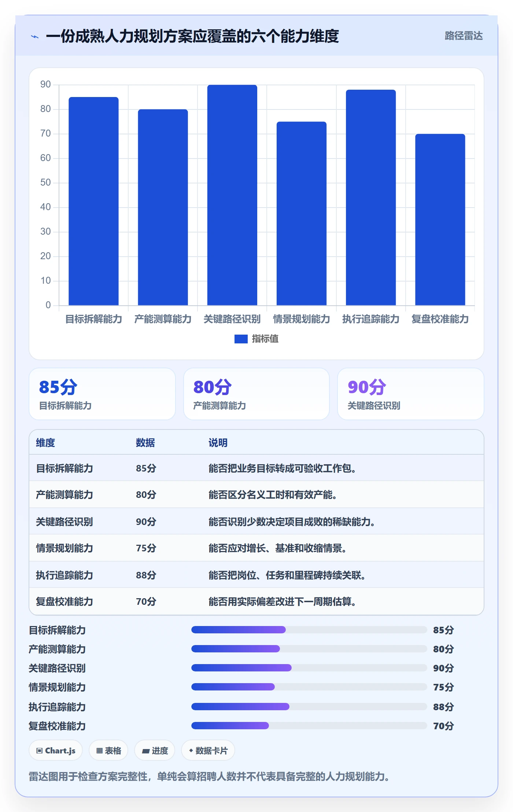Click description 能否用实际偏差改进下一周期估算。
This screenshot has height=812, width=513.
[283, 601]
